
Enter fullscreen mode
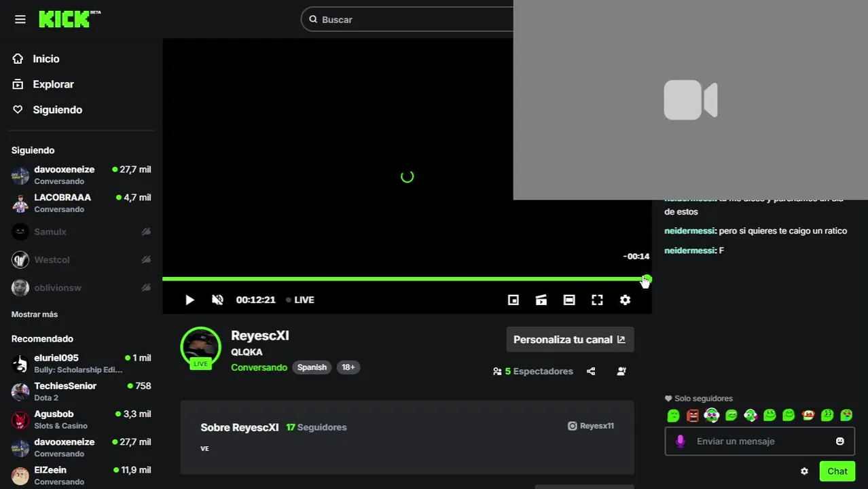pyautogui.click(x=597, y=300)
